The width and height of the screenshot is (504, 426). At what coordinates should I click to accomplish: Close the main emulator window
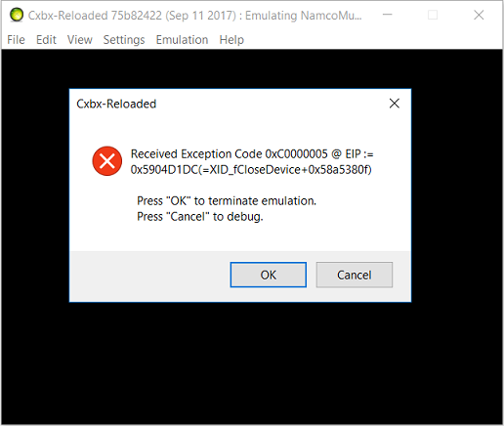(x=479, y=15)
